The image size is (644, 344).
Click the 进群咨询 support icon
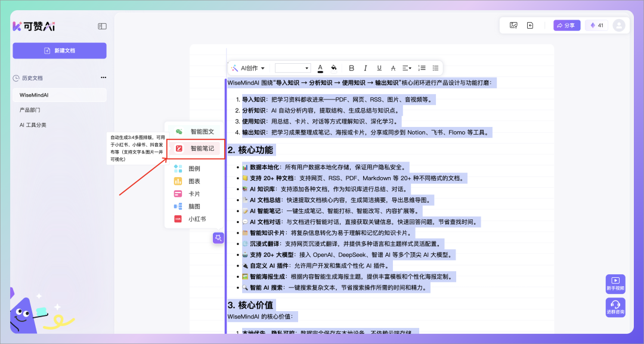[615, 308]
